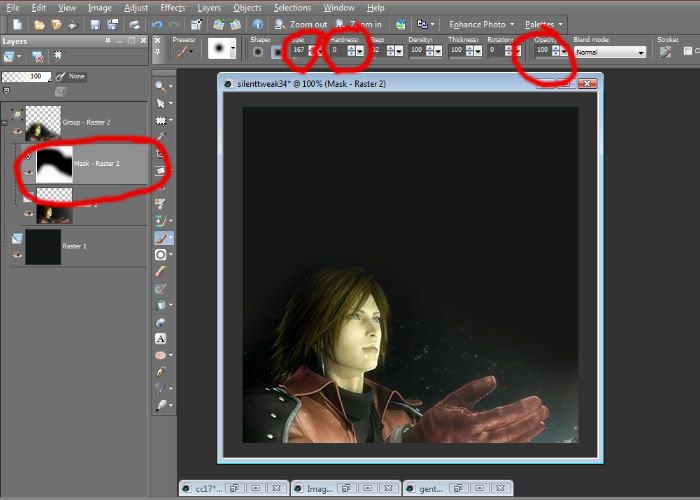Toggle visibility of Mask - Raster 2 layer
This screenshot has width=700, height=500.
(29, 172)
